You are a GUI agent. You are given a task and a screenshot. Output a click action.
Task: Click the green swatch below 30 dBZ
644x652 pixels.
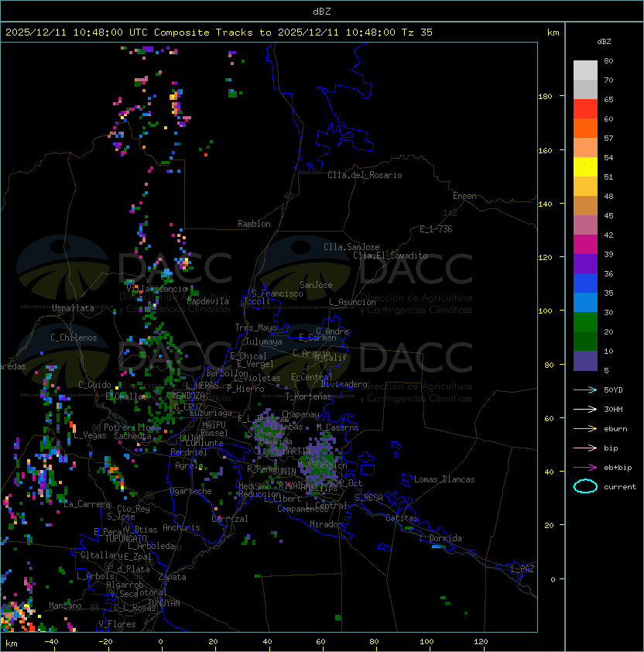point(585,321)
